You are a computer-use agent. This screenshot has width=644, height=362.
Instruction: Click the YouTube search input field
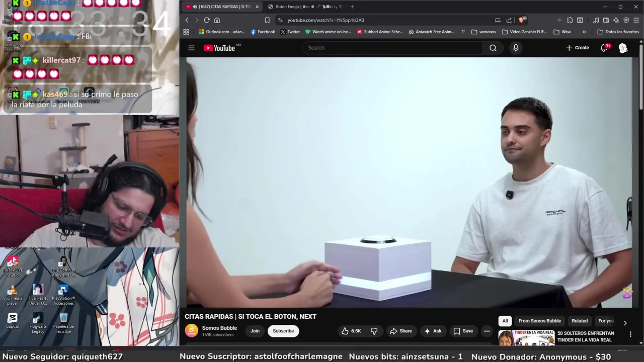pyautogui.click(x=392, y=48)
